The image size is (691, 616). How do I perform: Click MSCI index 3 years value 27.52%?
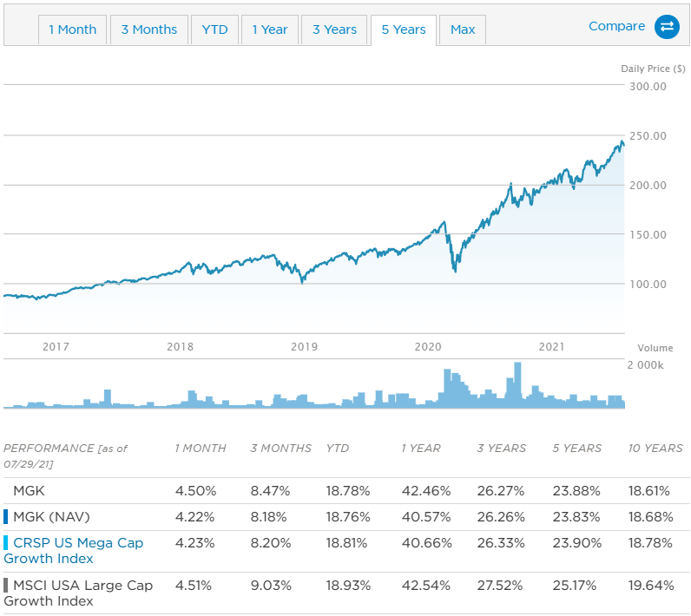coord(500,586)
